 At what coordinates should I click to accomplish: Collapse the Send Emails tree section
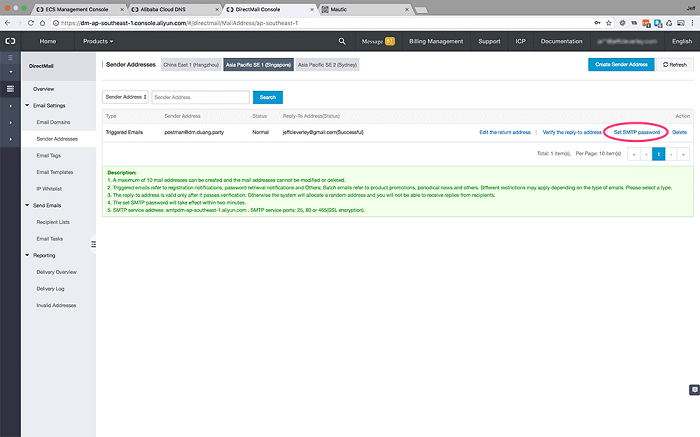click(x=27, y=205)
